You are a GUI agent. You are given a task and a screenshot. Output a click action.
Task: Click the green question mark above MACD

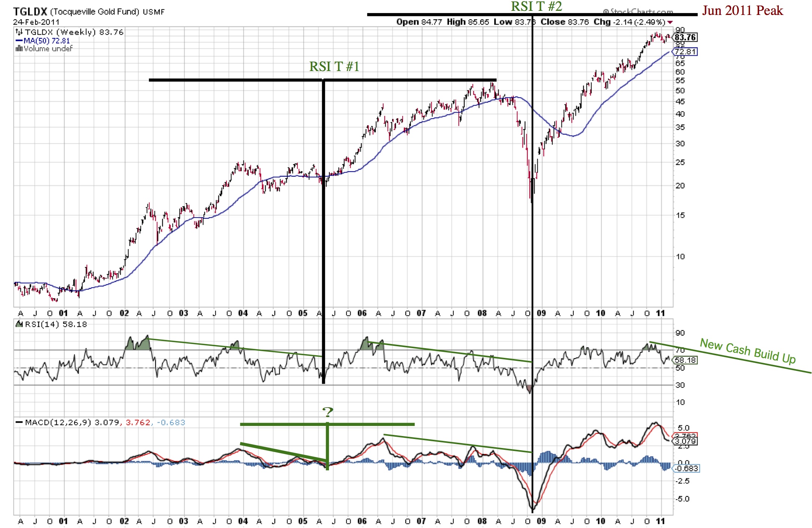[327, 412]
